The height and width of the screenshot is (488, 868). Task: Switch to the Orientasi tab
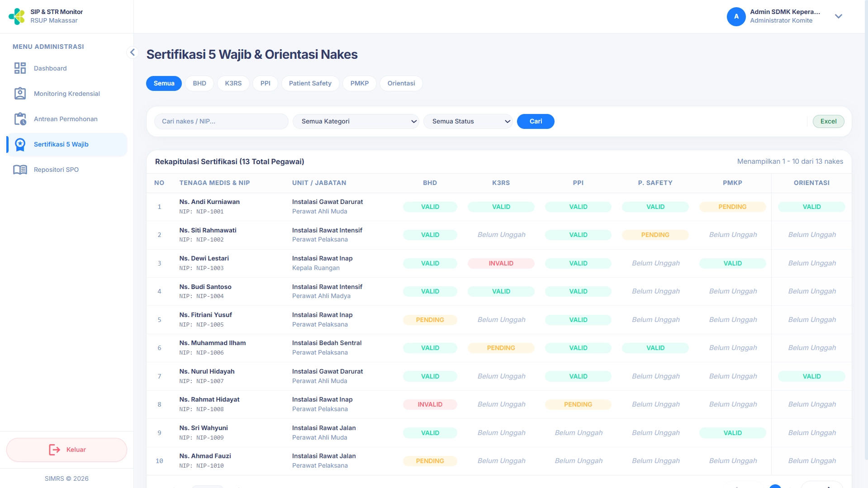pos(401,83)
